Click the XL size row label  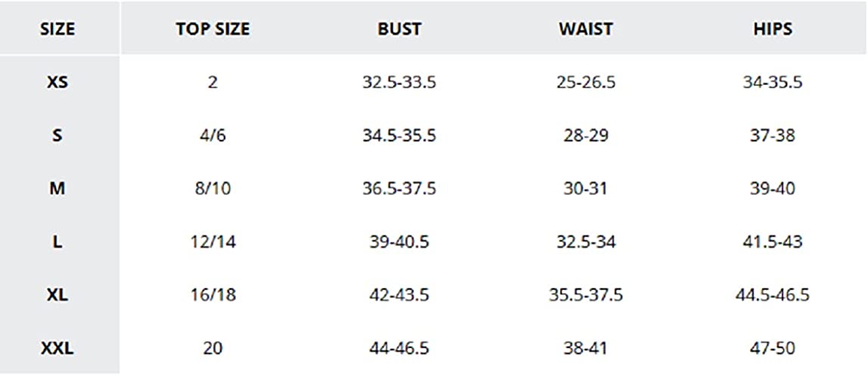[57, 295]
